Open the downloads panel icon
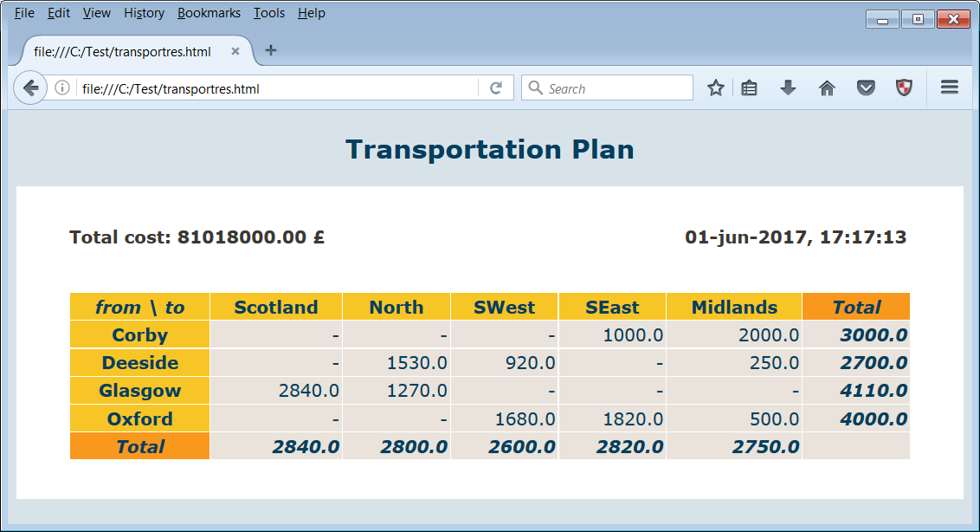Viewport: 980px width, 532px height. tap(787, 88)
